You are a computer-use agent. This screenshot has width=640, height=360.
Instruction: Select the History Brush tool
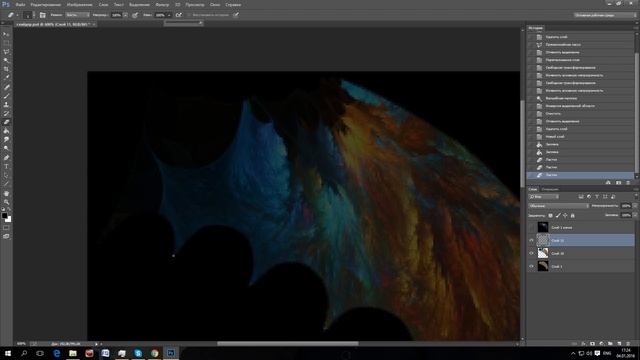[6, 113]
